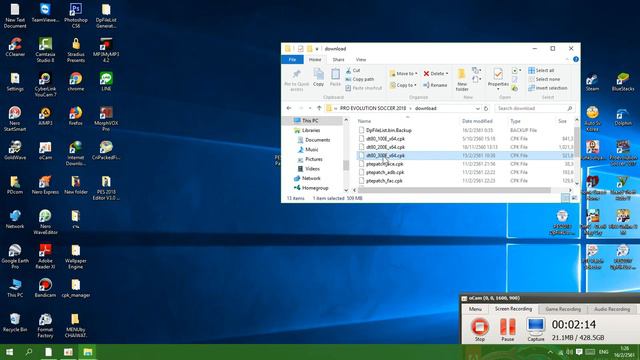
Task: Open recent locations arrow beside Forward
Action: [x=310, y=109]
